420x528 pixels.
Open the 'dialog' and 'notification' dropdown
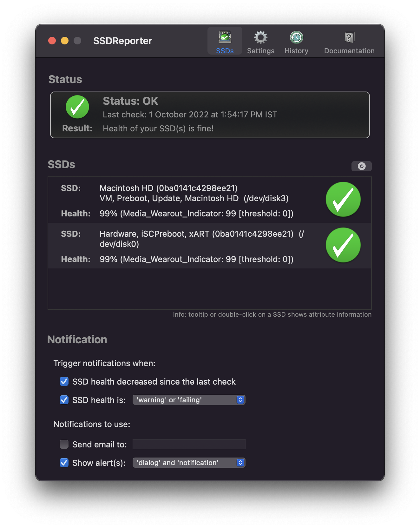click(189, 463)
